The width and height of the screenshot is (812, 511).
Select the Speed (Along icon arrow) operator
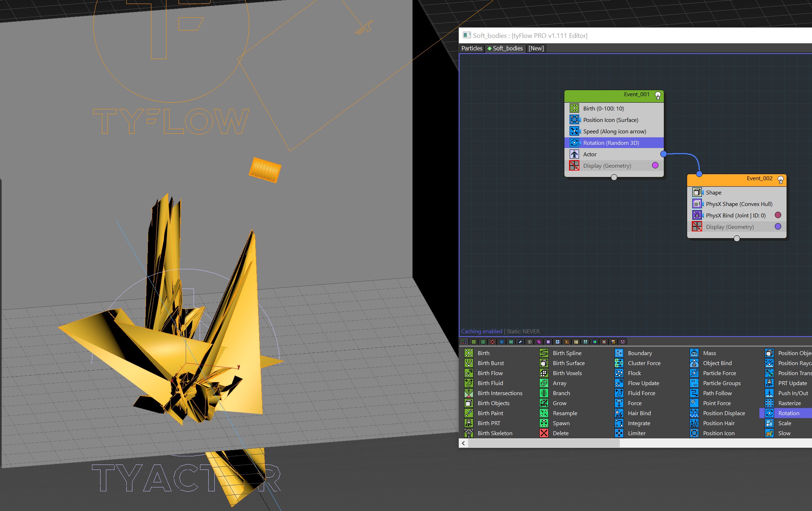[x=614, y=131]
